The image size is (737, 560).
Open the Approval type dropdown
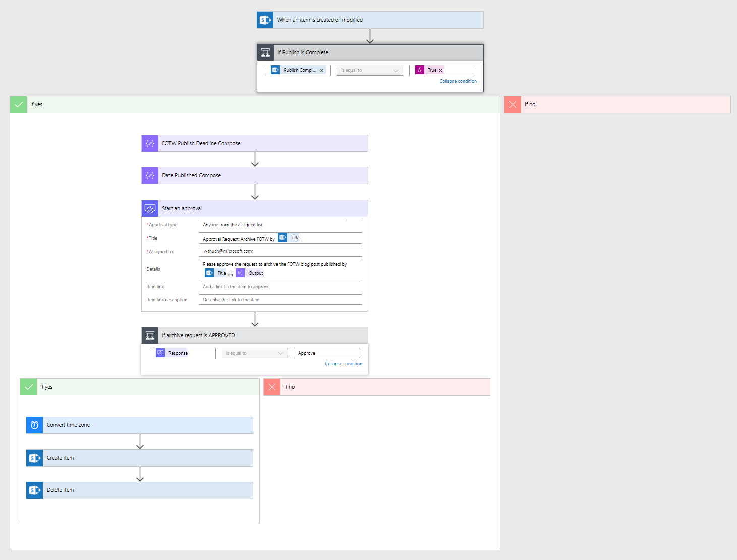(280, 225)
